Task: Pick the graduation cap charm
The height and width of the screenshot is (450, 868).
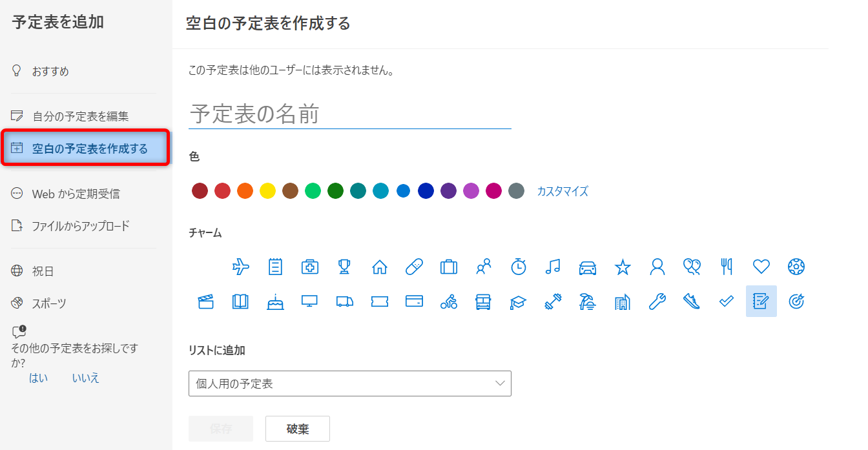Action: pyautogui.click(x=518, y=302)
